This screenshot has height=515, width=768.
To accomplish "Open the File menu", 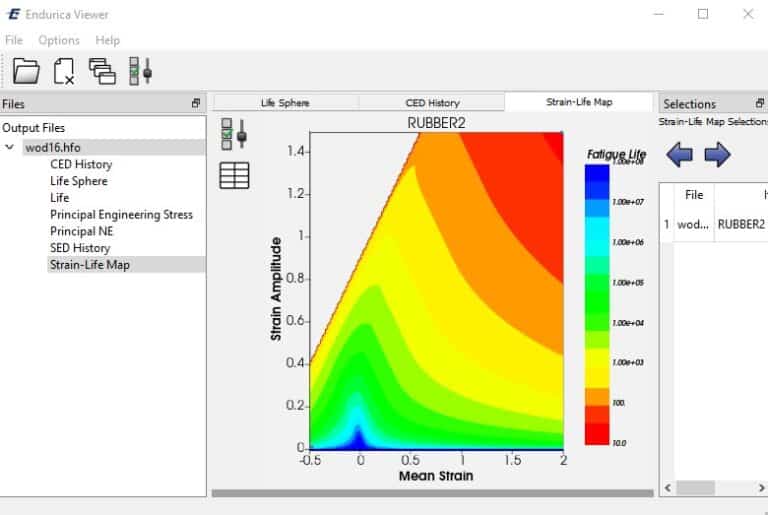I will pos(14,40).
